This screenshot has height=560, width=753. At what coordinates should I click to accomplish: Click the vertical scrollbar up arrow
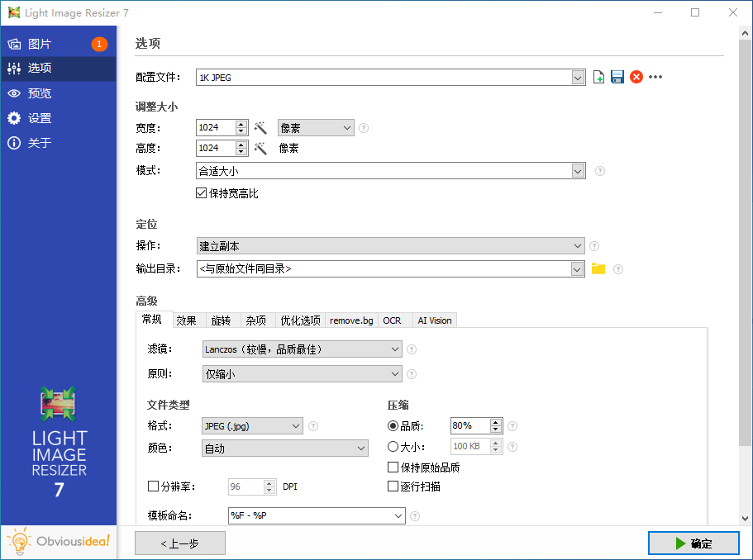coord(745,33)
